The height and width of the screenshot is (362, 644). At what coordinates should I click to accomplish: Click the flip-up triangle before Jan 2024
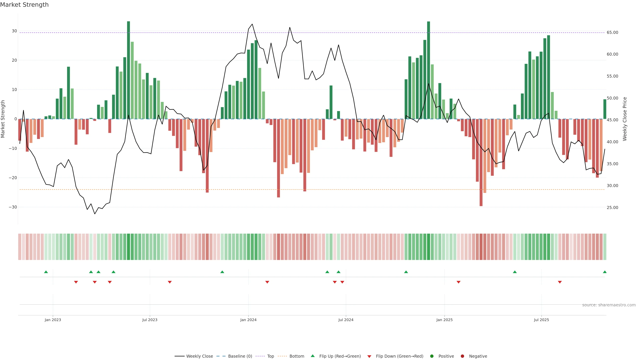click(222, 272)
